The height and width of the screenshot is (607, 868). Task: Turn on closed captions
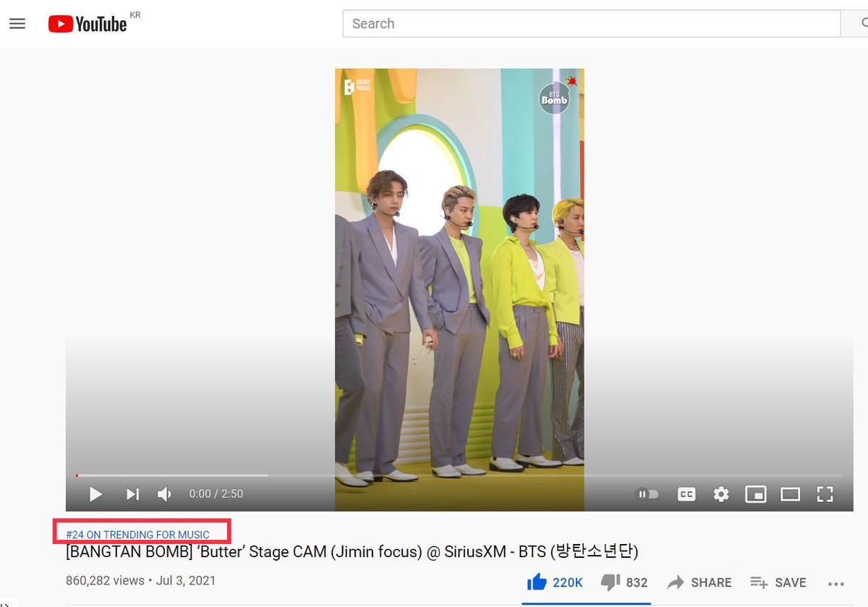click(686, 494)
